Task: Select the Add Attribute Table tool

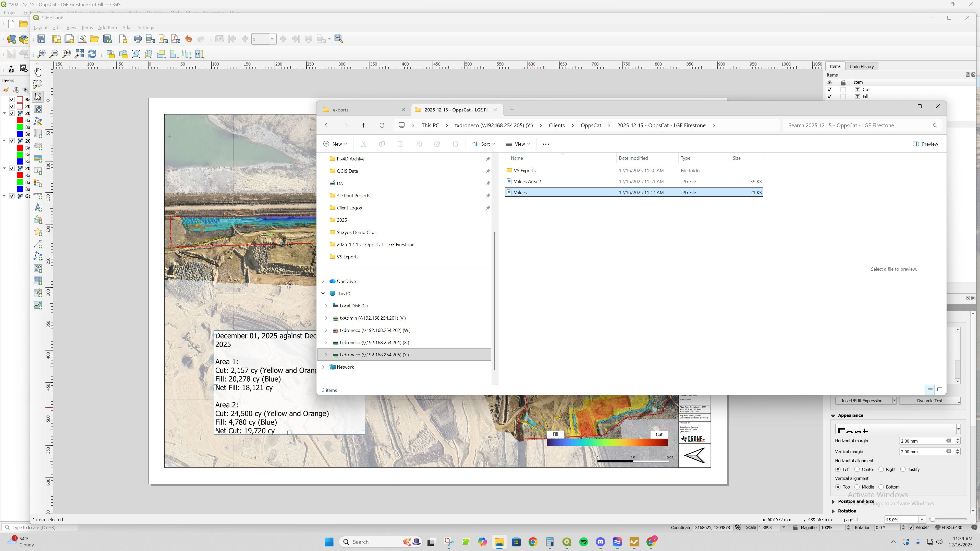Action: 38,281
